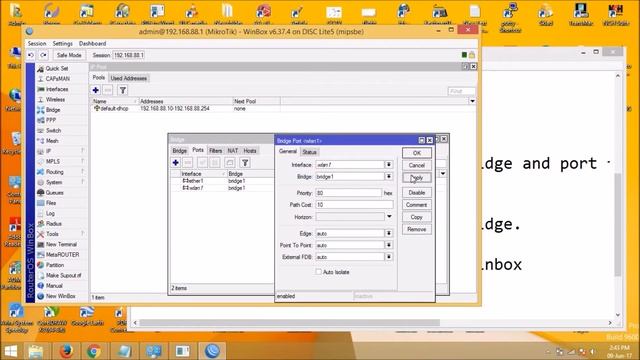The image size is (640, 360).
Task: Open IP Pool column selector dropdown
Action: [472, 101]
